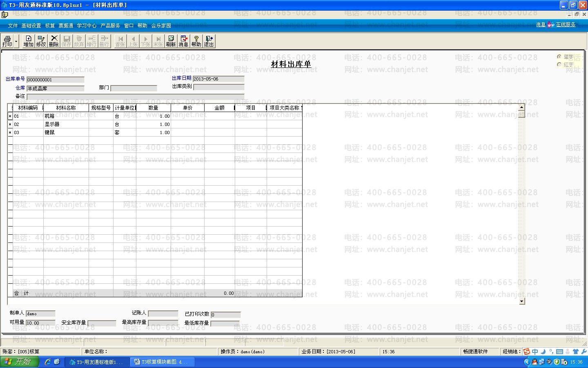Click the 消息 (Message) toolbar icon
The width and height of the screenshot is (588, 368).
(183, 41)
